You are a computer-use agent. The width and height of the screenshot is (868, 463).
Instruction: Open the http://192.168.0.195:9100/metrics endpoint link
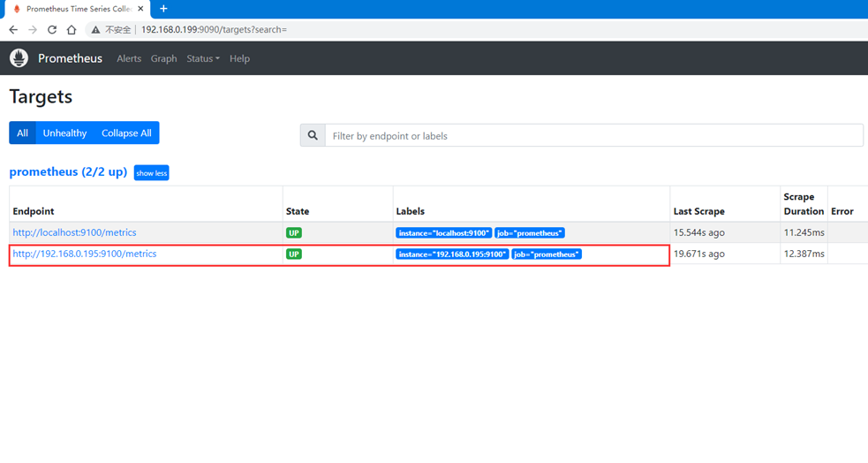pyautogui.click(x=85, y=254)
